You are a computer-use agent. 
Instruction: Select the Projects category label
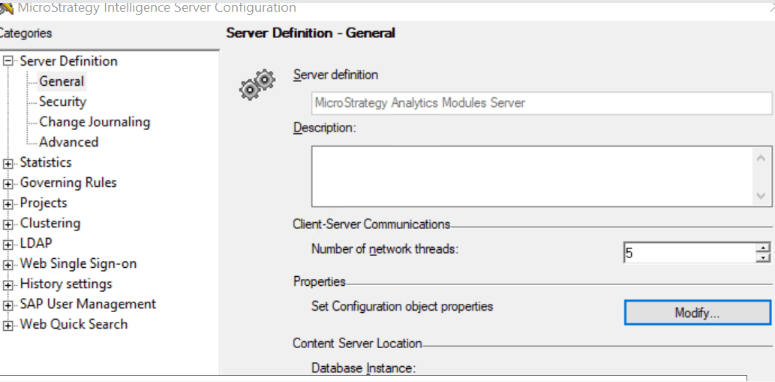[43, 203]
